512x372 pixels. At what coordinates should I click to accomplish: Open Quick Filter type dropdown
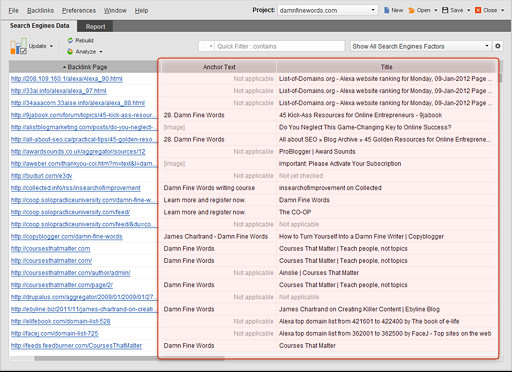click(x=207, y=46)
